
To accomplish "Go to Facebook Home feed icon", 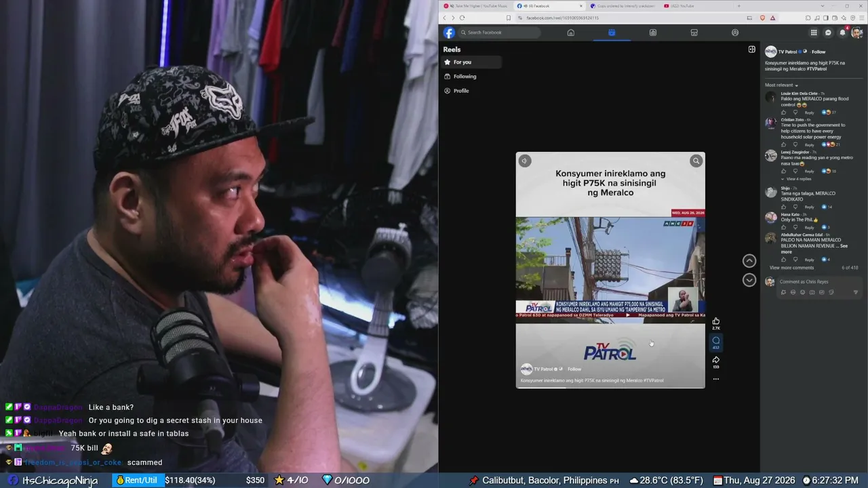I will click(x=571, y=33).
